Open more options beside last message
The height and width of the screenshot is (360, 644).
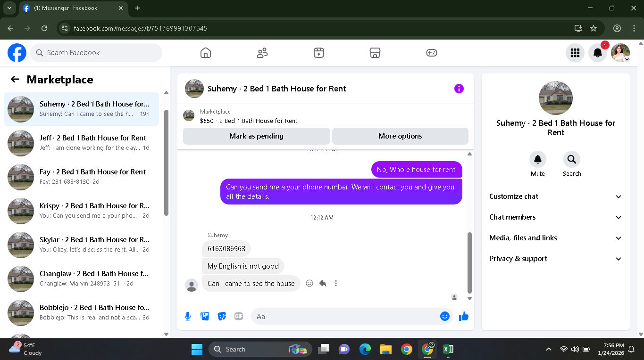[x=336, y=283]
